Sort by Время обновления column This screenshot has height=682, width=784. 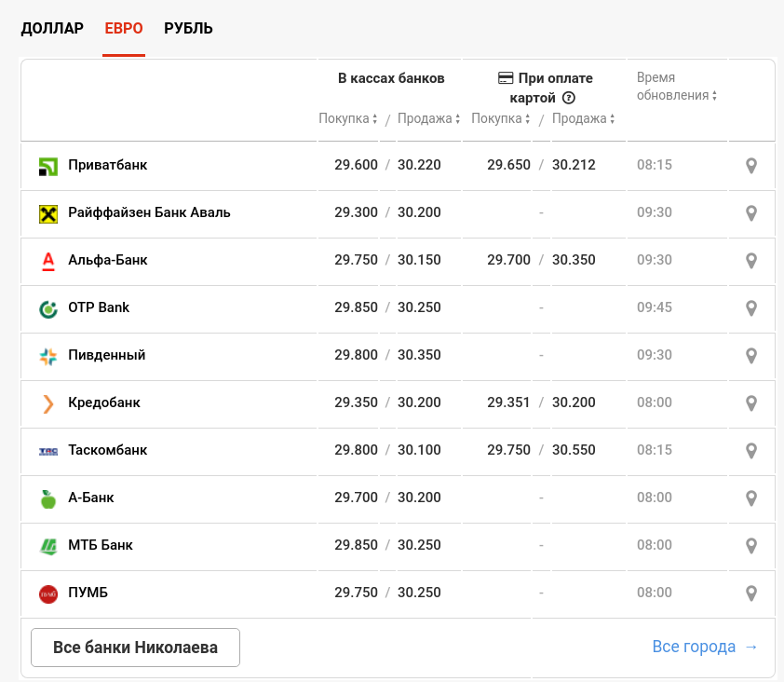(676, 95)
